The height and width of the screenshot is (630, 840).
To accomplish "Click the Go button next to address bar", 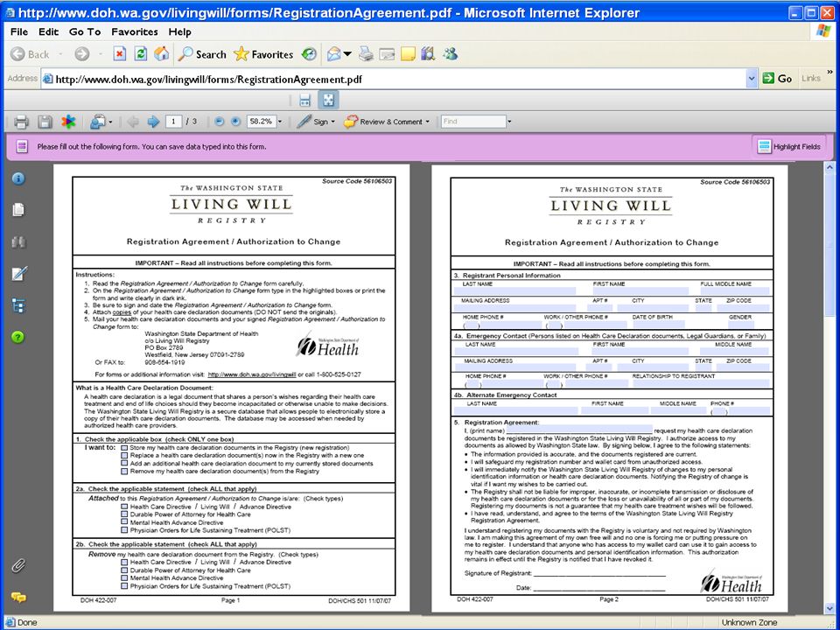I will click(x=777, y=79).
